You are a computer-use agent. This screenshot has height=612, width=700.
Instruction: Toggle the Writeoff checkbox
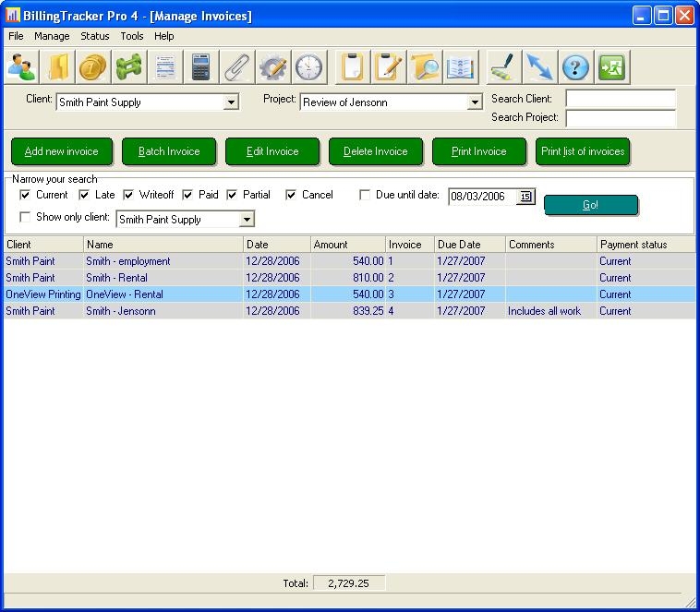(129, 195)
